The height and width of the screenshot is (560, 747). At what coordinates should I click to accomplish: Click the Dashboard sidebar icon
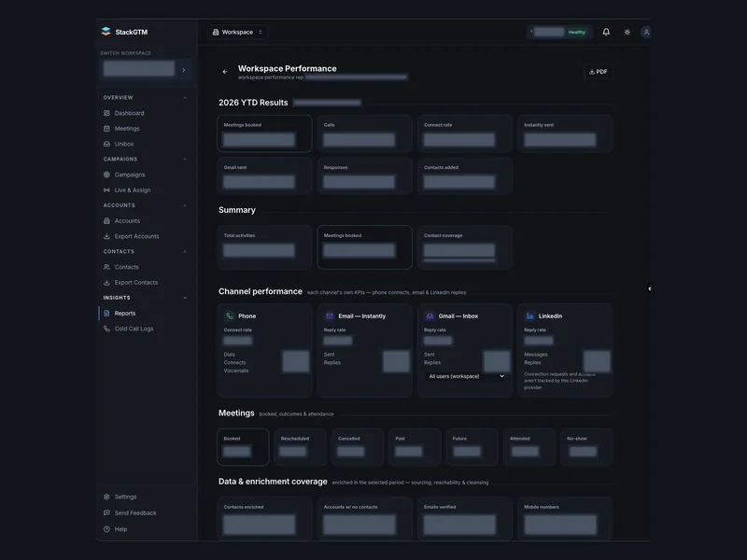coord(106,113)
